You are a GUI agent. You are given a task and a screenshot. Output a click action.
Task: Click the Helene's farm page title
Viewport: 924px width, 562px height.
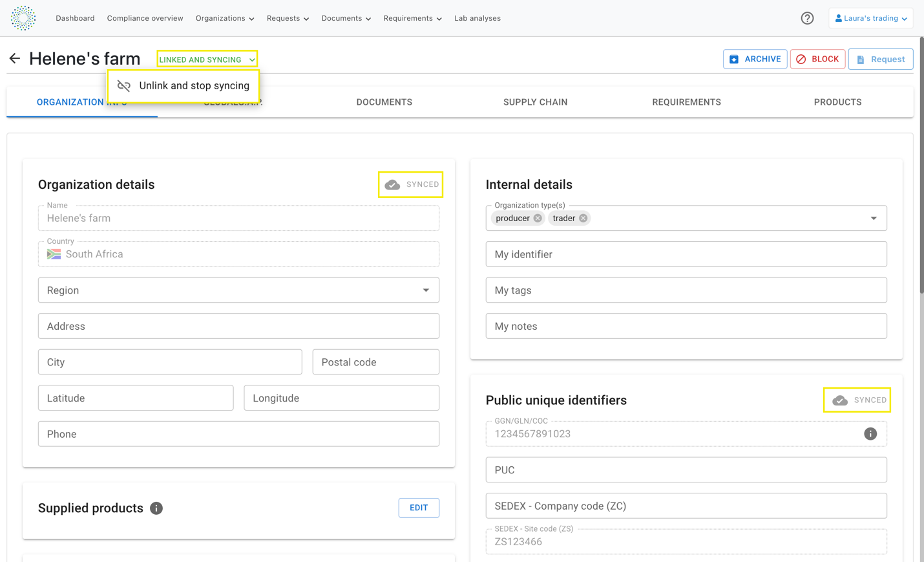point(85,59)
